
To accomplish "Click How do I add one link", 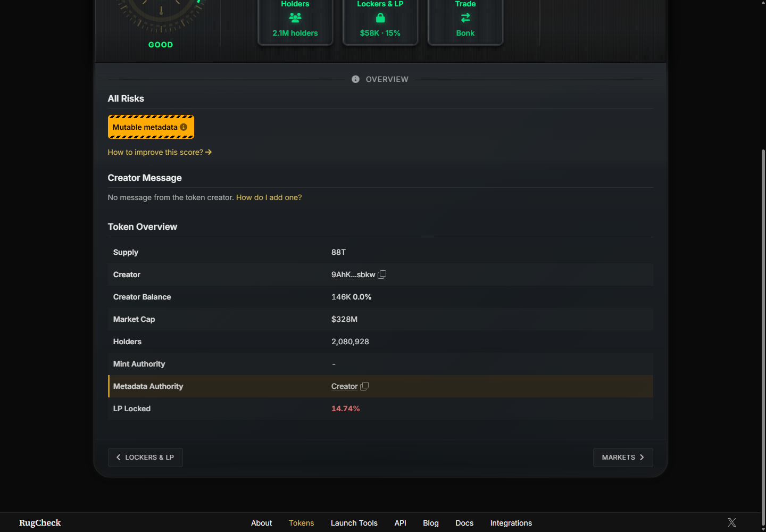I will click(x=269, y=197).
